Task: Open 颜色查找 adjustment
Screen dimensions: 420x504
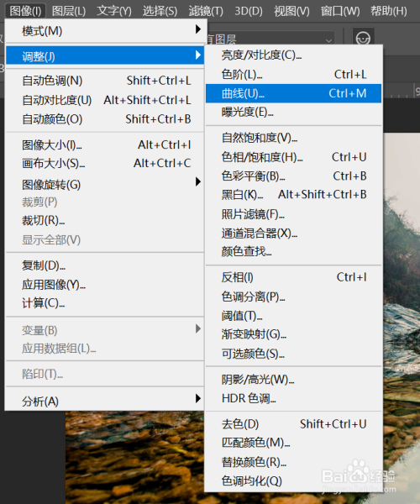Action: [293, 251]
